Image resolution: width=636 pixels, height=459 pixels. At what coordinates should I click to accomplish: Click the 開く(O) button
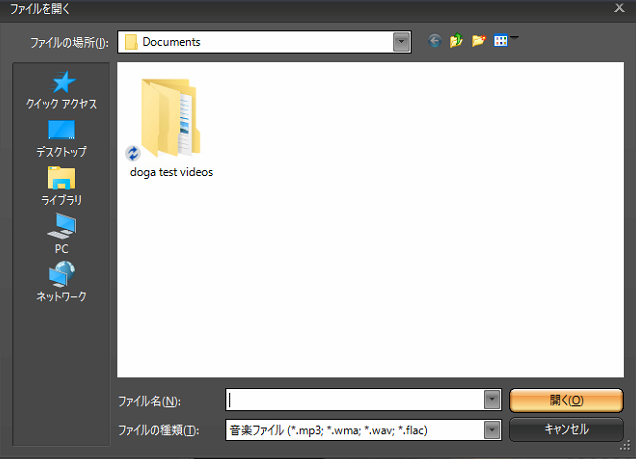pyautogui.click(x=566, y=400)
